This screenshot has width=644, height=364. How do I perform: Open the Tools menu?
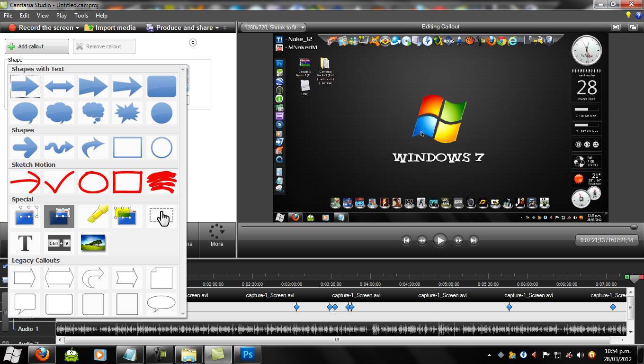coord(81,16)
